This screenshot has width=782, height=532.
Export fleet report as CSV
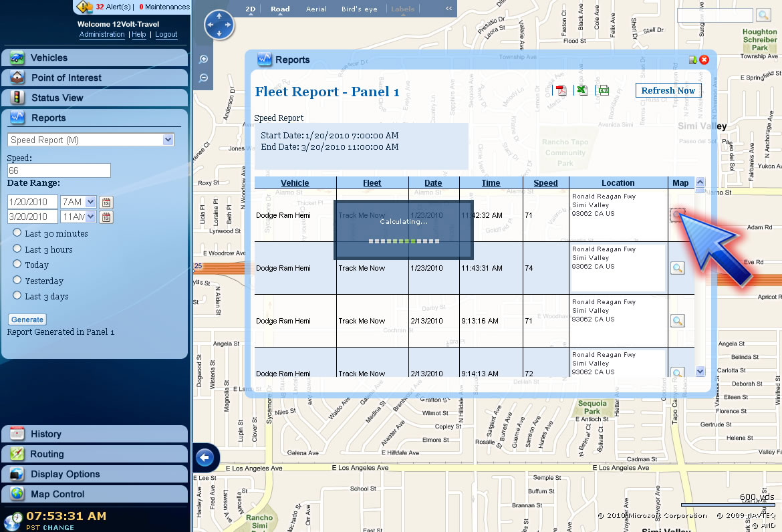pos(604,90)
